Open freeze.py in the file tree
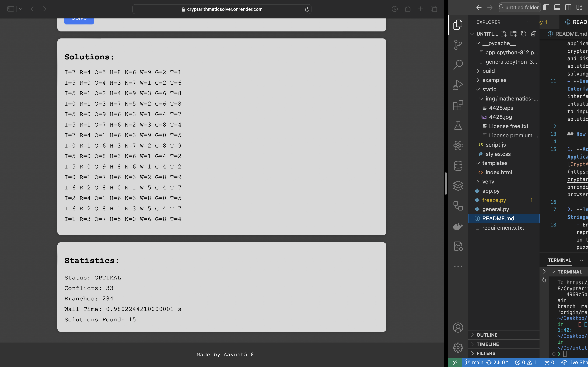Image resolution: width=588 pixels, height=367 pixels. coord(494,200)
